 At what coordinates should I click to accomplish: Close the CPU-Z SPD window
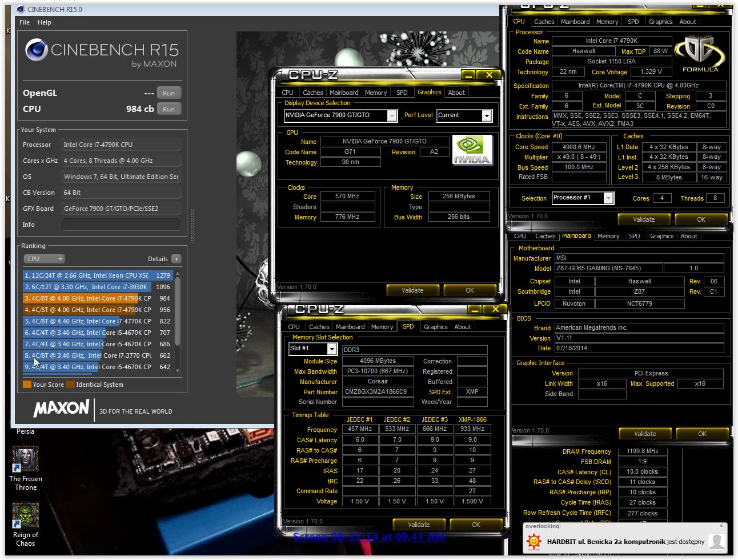(495, 309)
